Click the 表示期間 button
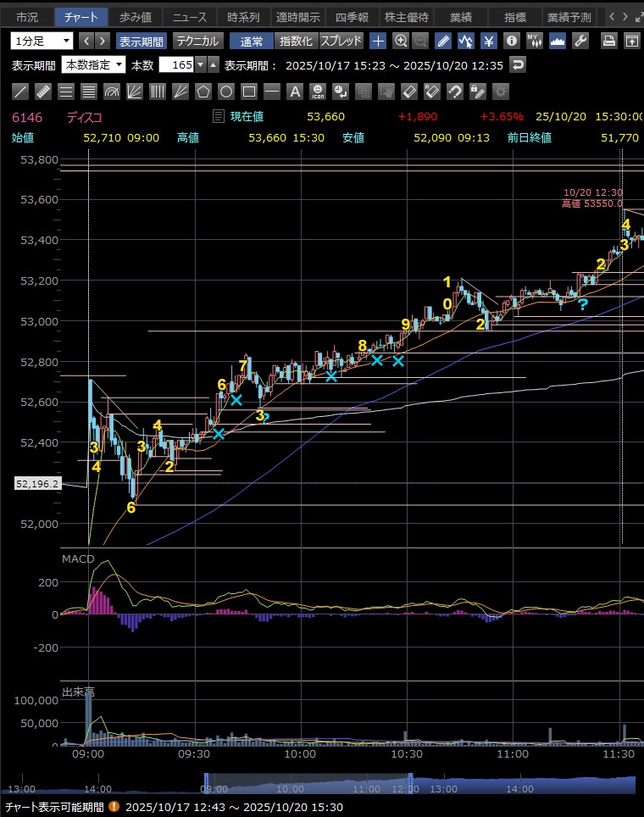Screen dimensions: 644x817 click(x=141, y=41)
